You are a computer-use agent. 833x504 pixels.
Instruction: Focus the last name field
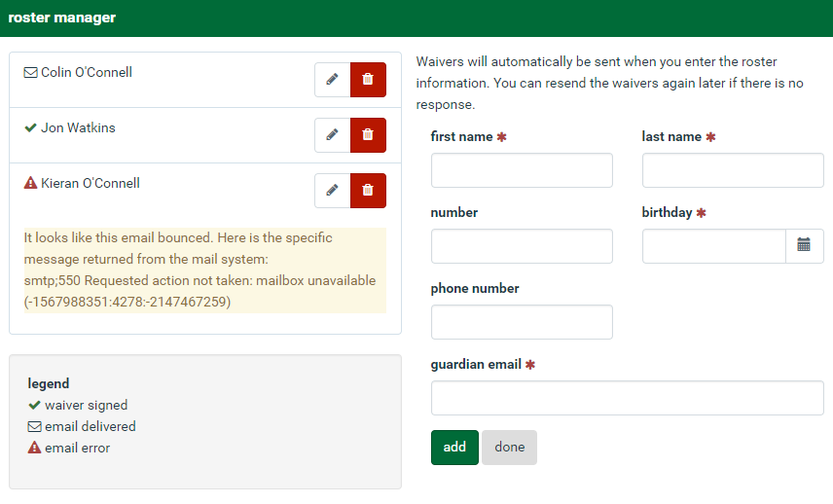point(733,170)
